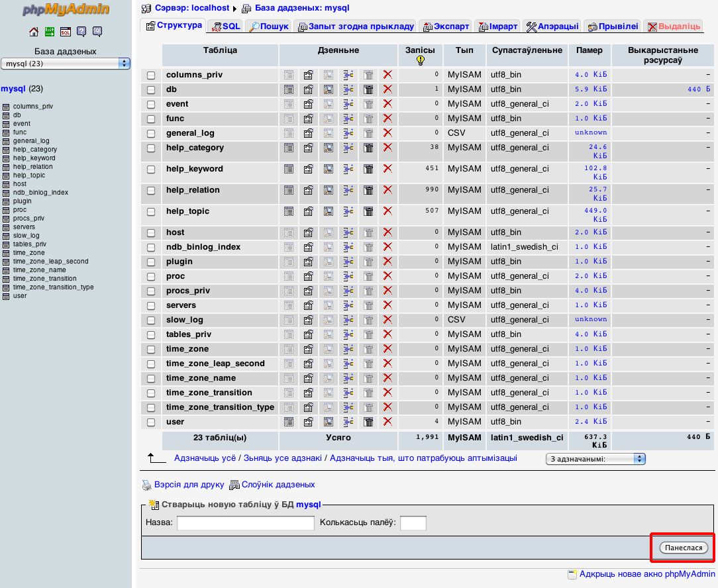Click insert icon for help_topic table
This screenshot has width=718, height=588.
pos(348,211)
